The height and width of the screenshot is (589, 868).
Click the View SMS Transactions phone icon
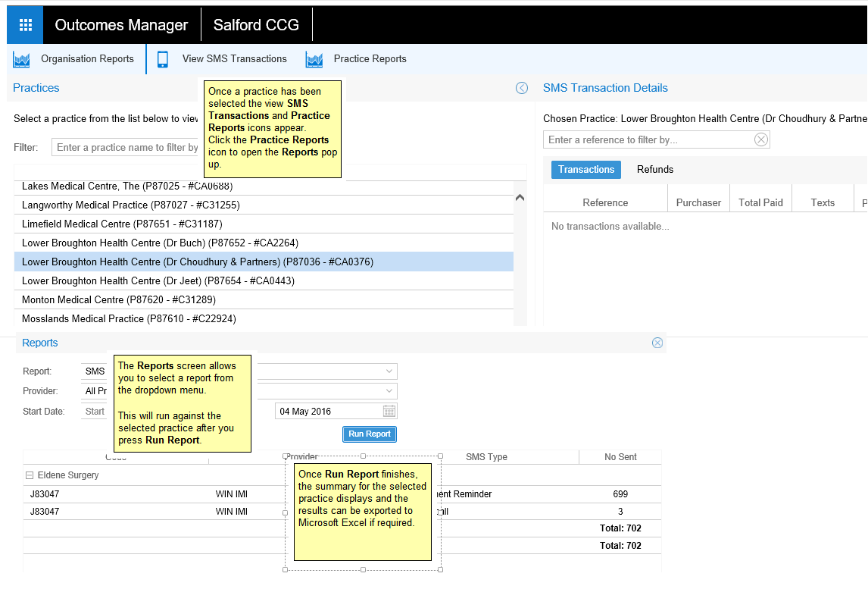coord(163,59)
